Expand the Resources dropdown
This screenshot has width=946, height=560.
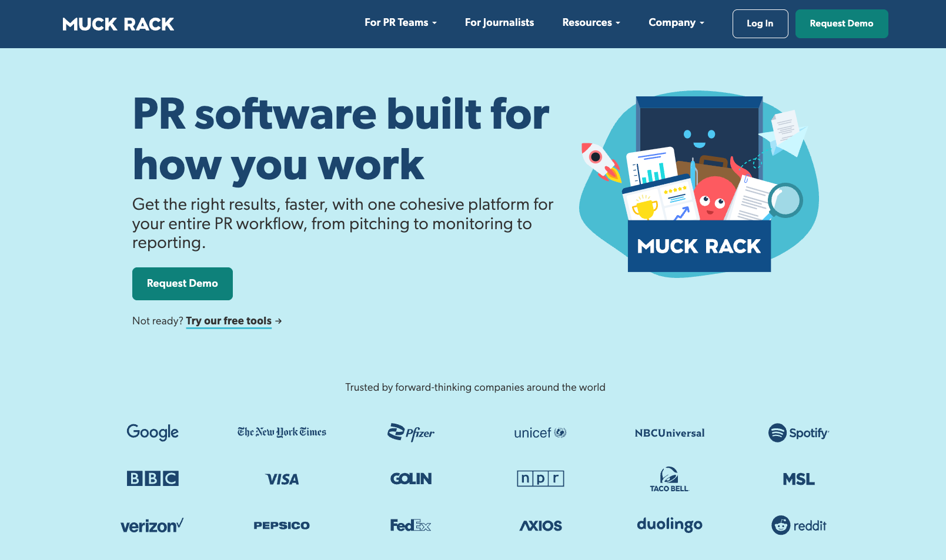pyautogui.click(x=591, y=22)
